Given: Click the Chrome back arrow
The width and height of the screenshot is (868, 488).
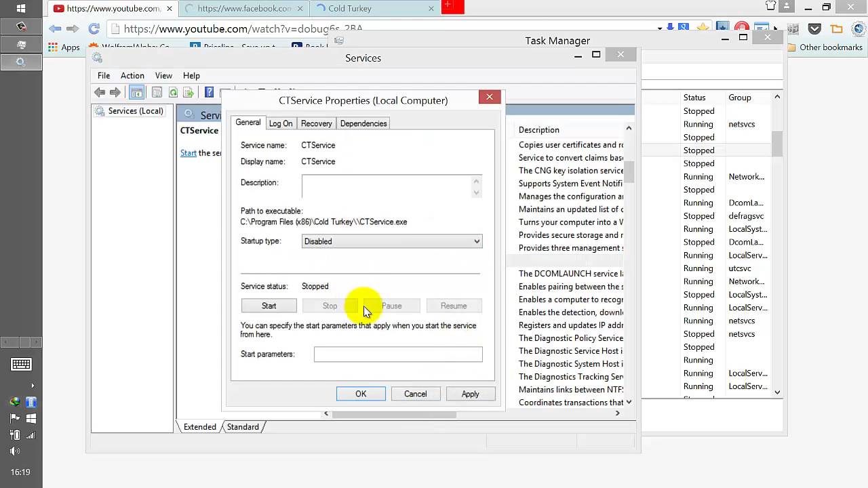Looking at the screenshot, I should (55, 28).
